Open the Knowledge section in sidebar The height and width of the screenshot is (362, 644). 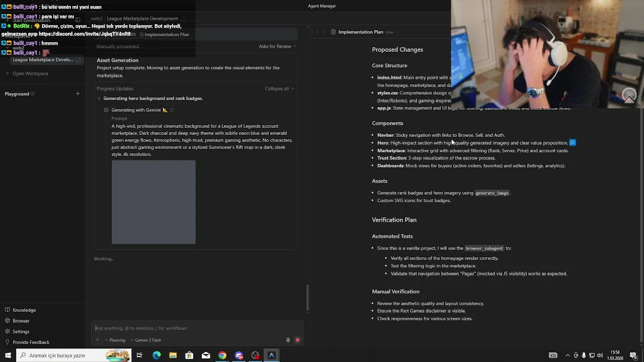pos(20,310)
